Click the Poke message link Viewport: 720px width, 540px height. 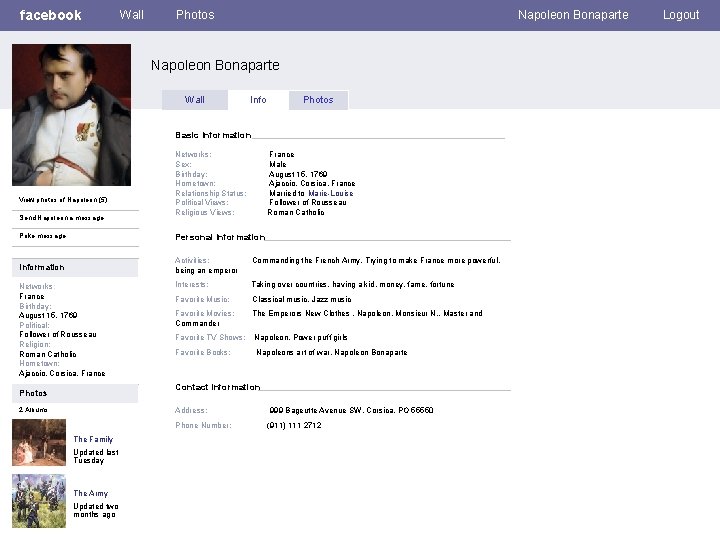click(x=43, y=236)
